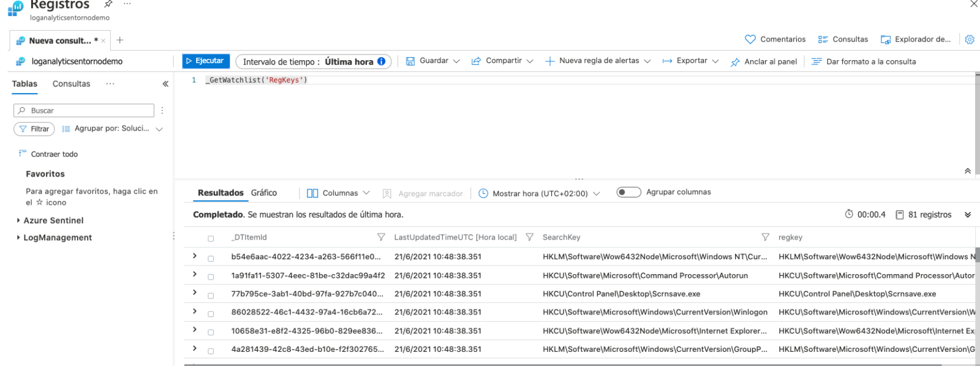Toggle the Agrupar columnas switch
Viewport: 980px width, 366px height.
pos(628,193)
